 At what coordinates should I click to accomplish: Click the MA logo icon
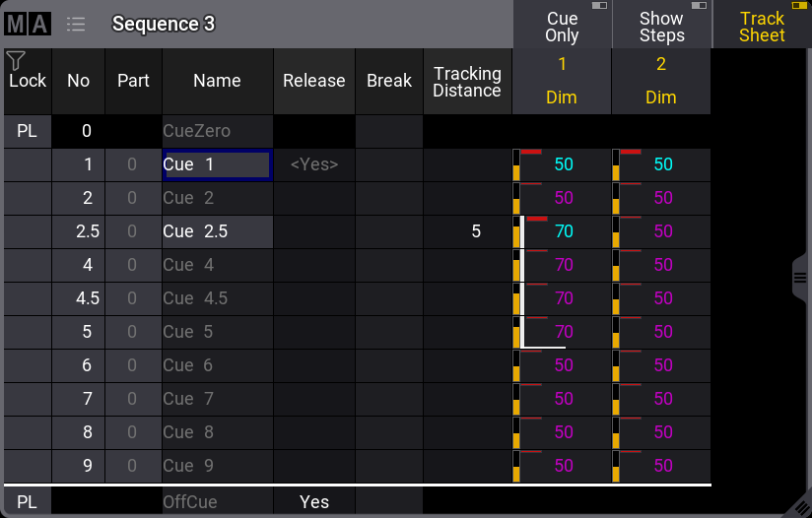(x=28, y=24)
